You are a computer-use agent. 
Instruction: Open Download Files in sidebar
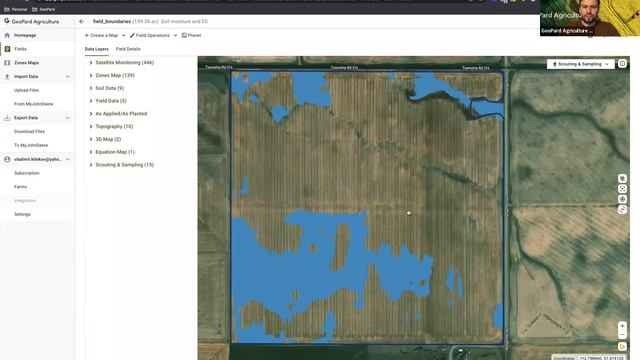tap(29, 131)
